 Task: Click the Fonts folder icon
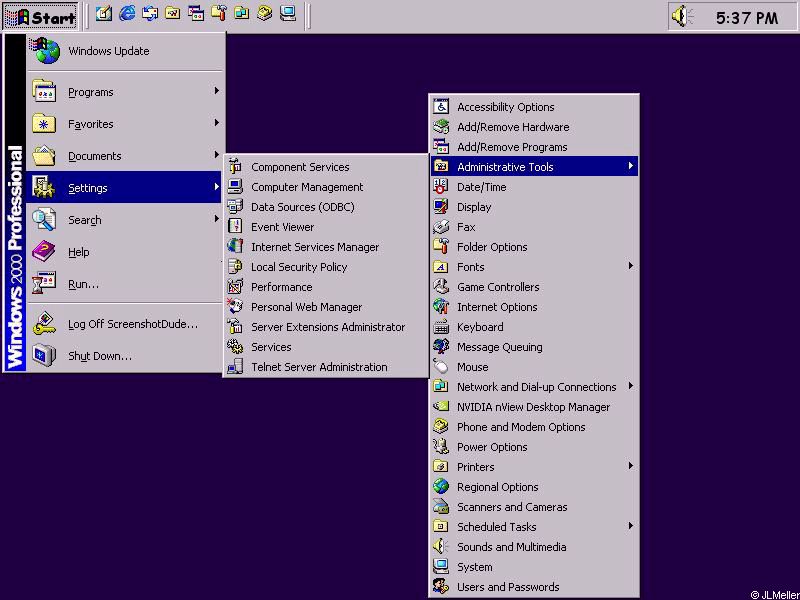441,266
